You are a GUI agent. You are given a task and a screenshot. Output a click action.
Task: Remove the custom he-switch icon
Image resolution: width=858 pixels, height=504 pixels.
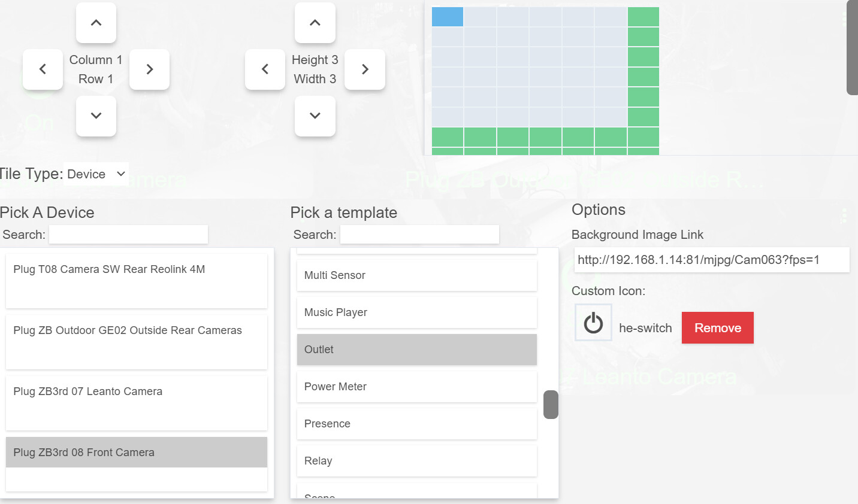(718, 328)
